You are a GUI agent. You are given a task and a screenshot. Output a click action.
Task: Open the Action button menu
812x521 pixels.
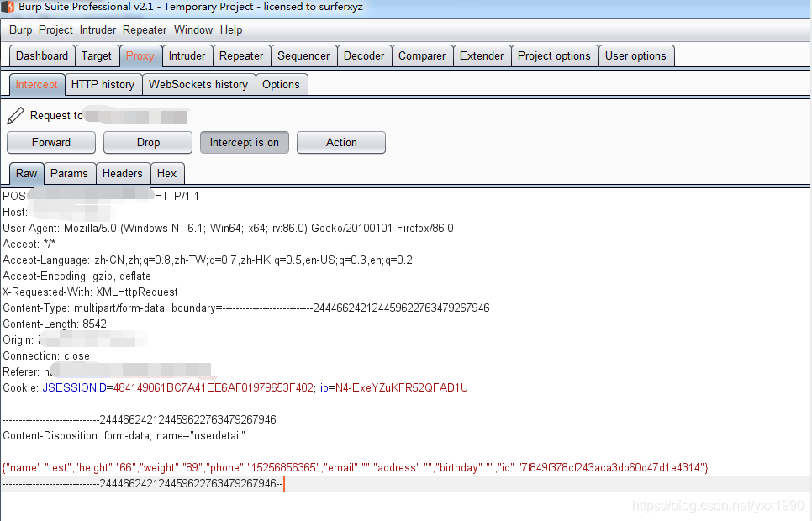(x=341, y=142)
